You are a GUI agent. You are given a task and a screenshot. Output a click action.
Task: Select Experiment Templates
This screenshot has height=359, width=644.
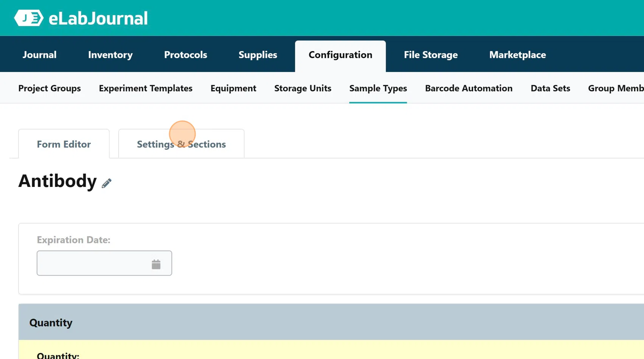pos(146,88)
